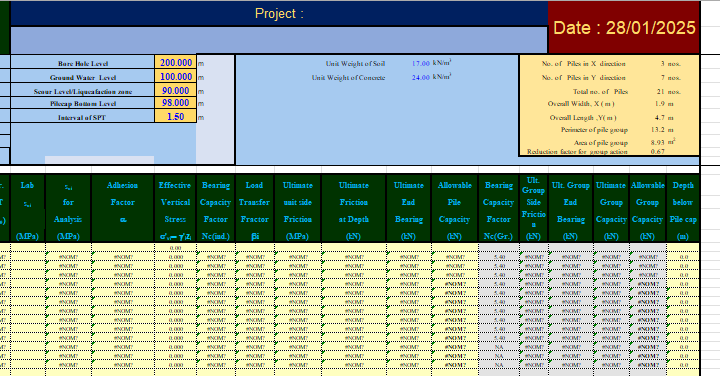The height and width of the screenshot is (376, 720).
Task: Click the Pilecap Bottom Level value 98.000
Action: click(176, 103)
